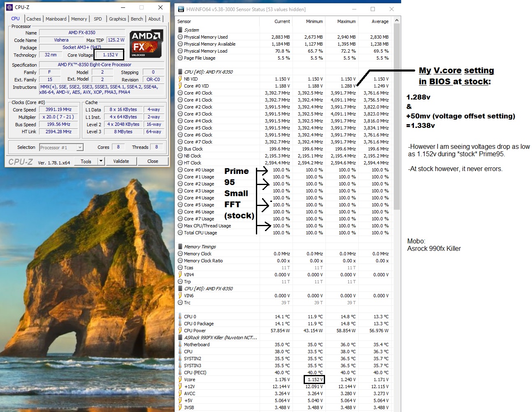The height and width of the screenshot is (412, 532).
Task: Click the Physical Memory Used sensor icon
Action: [x=180, y=37]
